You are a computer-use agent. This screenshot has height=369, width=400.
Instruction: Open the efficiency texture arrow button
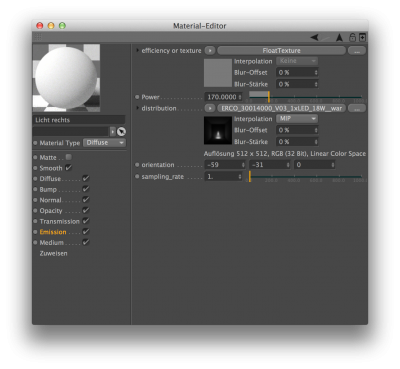[210, 51]
